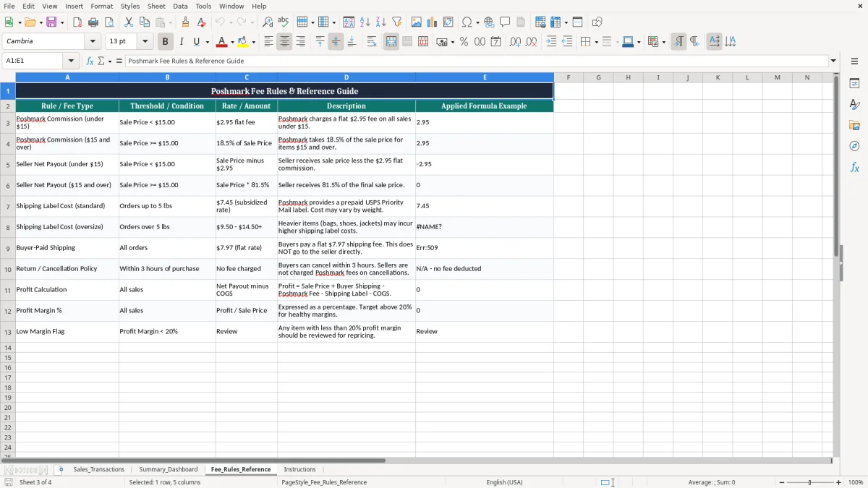This screenshot has width=868, height=488.
Task: Click Sort Ascending icon
Action: pos(365,22)
